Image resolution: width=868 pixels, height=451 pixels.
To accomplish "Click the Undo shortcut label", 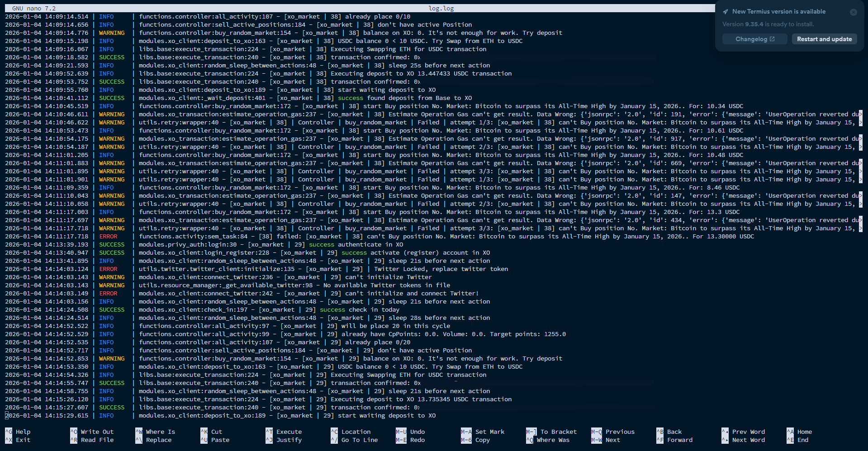I will point(417,432).
